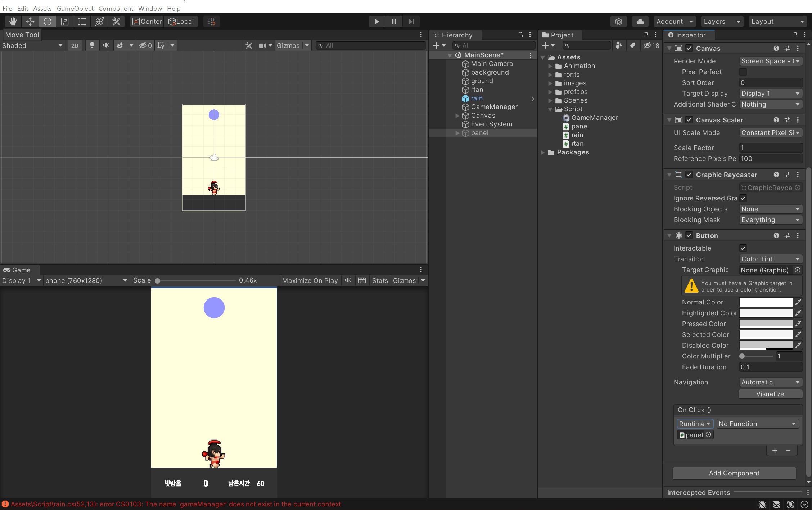Select the Hand tool

(13, 22)
